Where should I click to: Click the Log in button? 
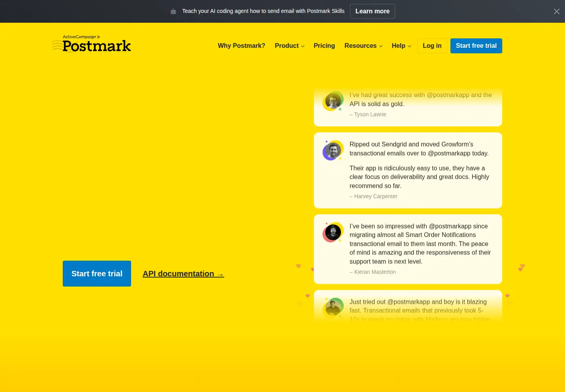tap(432, 46)
